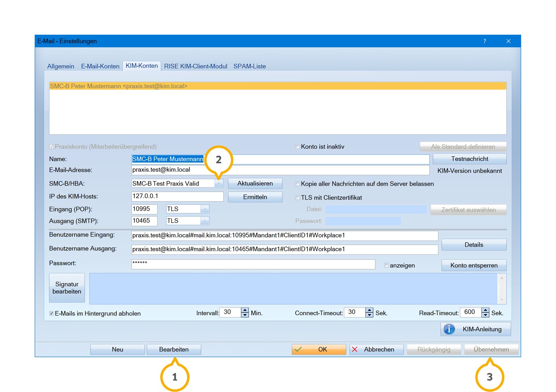The height and width of the screenshot is (392, 556).
Task: Click the Connect-Timeout value field
Action: 355,312
